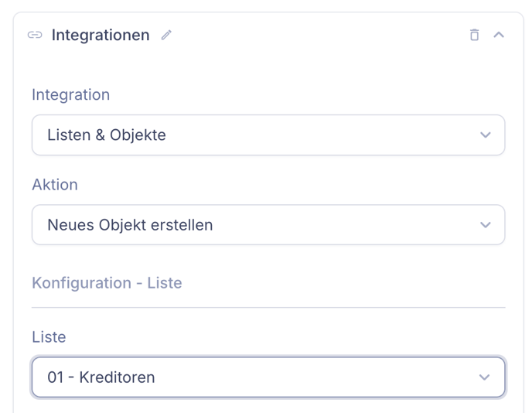Click the divider line below Konfiguration - Liste
The height and width of the screenshot is (413, 532).
268,308
